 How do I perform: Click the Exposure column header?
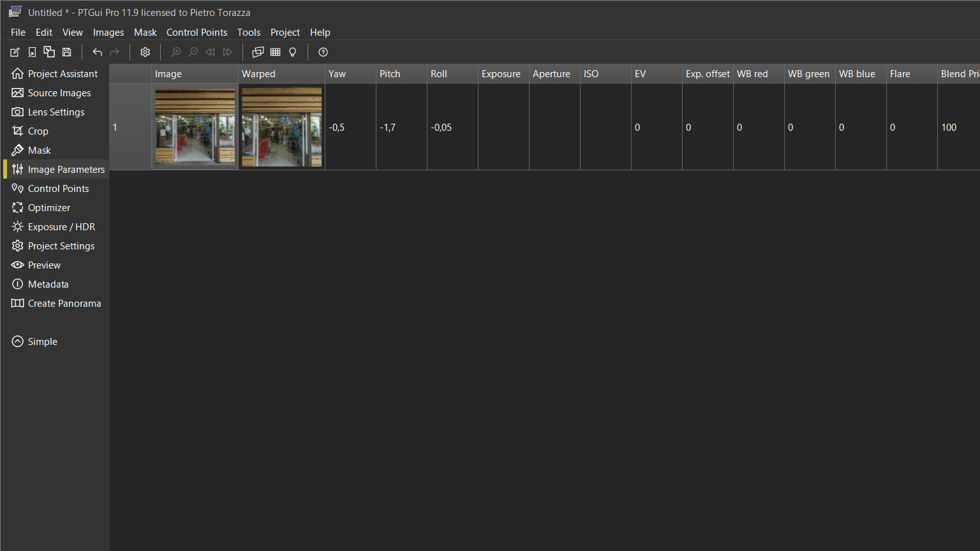pyautogui.click(x=503, y=74)
